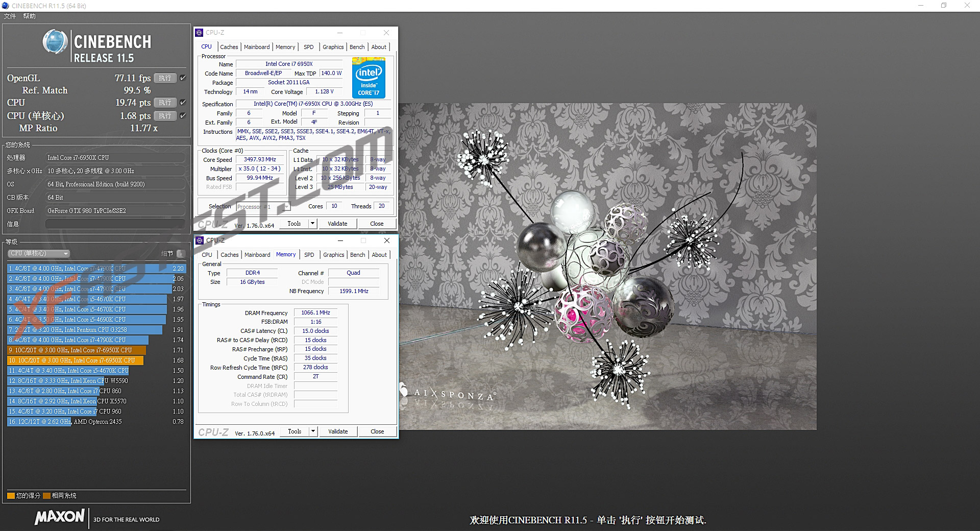The width and height of the screenshot is (980, 531).
Task: Open Caches tab in CPU-Z memory window
Action: coord(230,255)
